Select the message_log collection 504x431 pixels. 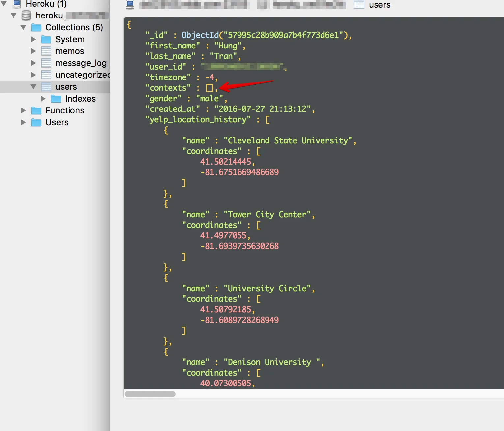click(81, 63)
